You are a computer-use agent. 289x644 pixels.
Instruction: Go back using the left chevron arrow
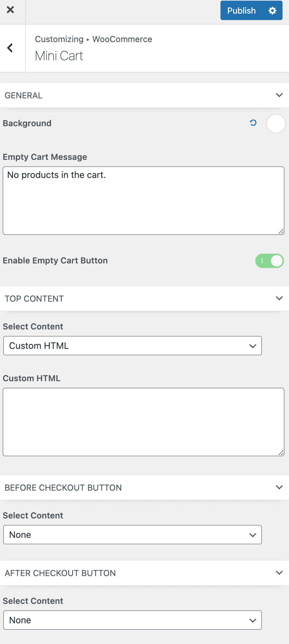[x=10, y=48]
